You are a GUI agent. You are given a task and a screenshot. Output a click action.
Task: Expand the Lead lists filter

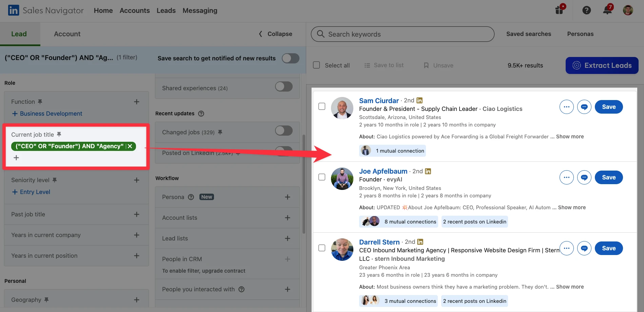click(x=288, y=238)
